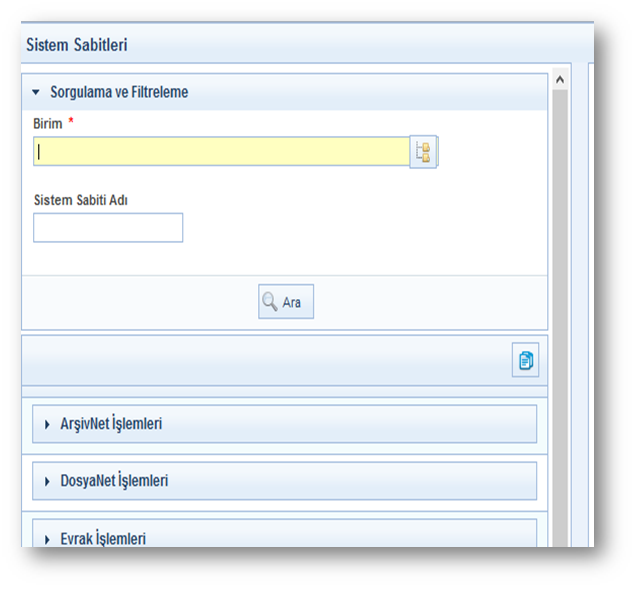Click the red required asterisk beside Birim
Image resolution: width=636 pixels, height=589 pixels.
tap(71, 122)
